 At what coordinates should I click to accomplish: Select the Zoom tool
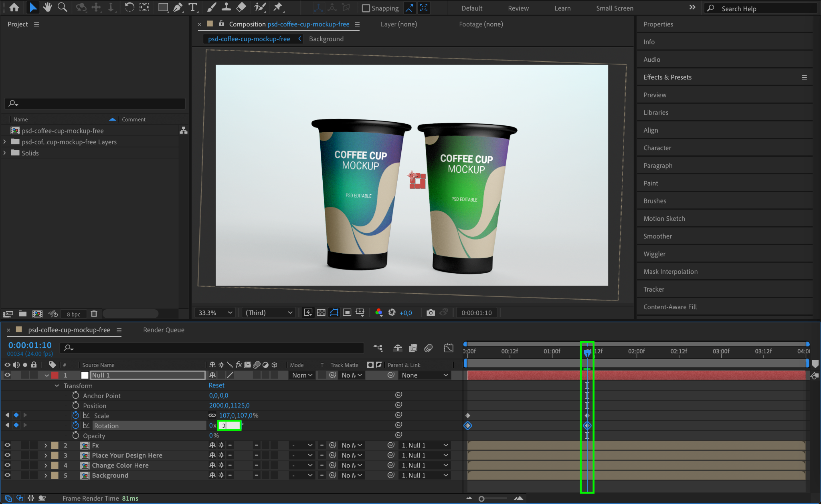tap(62, 7)
